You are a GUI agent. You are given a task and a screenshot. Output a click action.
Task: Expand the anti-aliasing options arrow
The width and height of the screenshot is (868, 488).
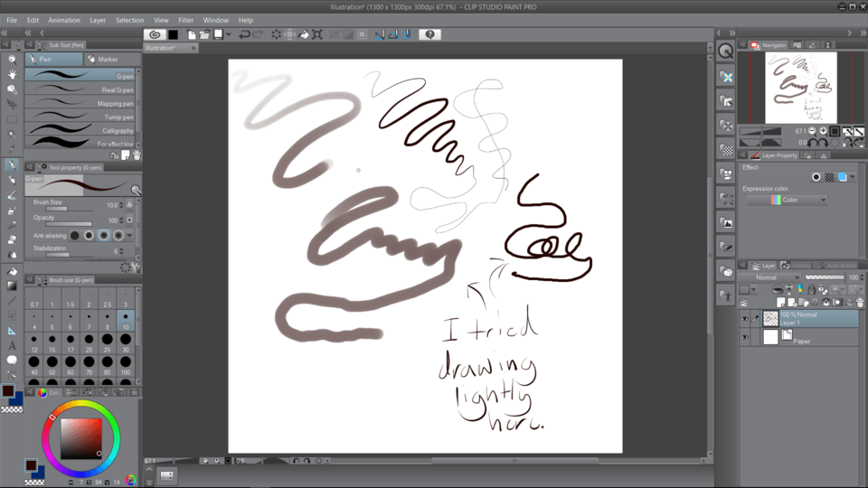click(129, 236)
